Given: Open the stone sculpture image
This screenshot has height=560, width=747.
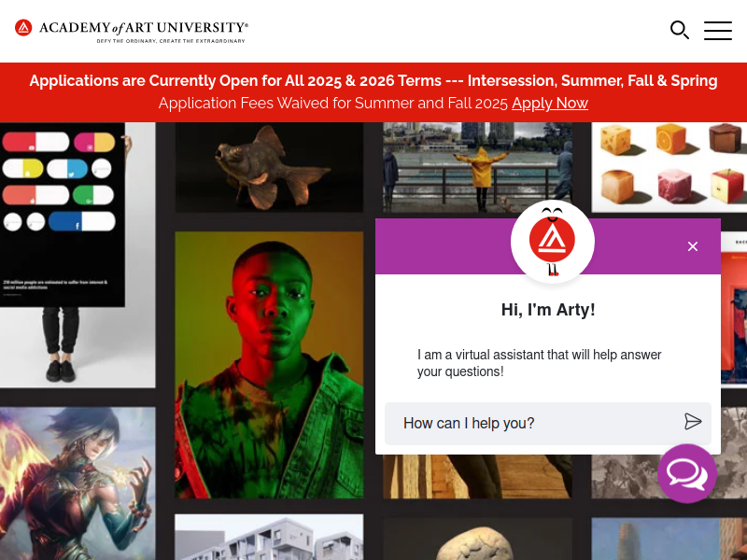Looking at the screenshot, I should point(477,539).
